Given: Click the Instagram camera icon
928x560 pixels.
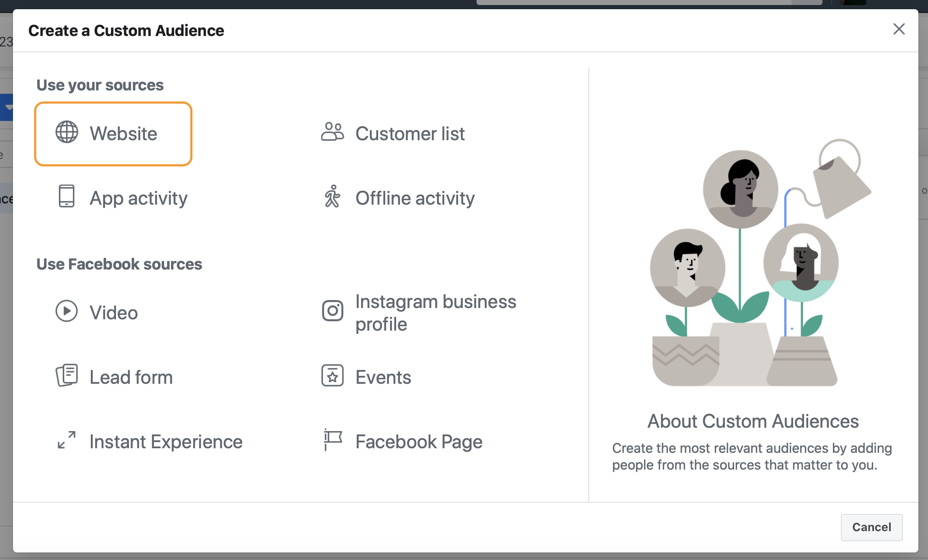Looking at the screenshot, I should (333, 311).
